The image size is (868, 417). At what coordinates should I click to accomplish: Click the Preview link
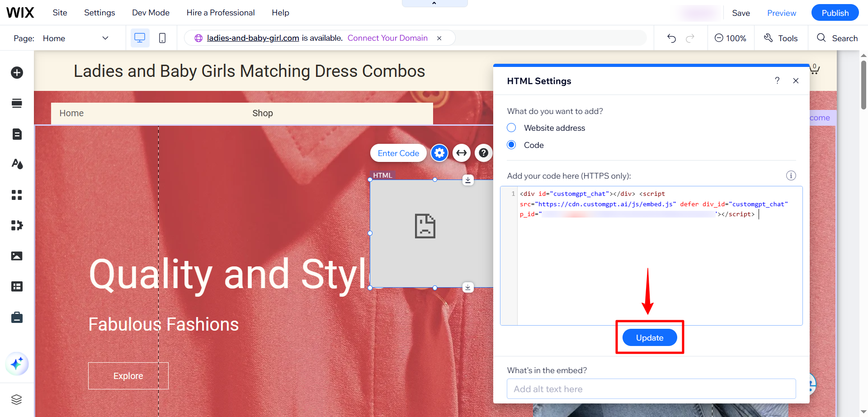pos(782,13)
